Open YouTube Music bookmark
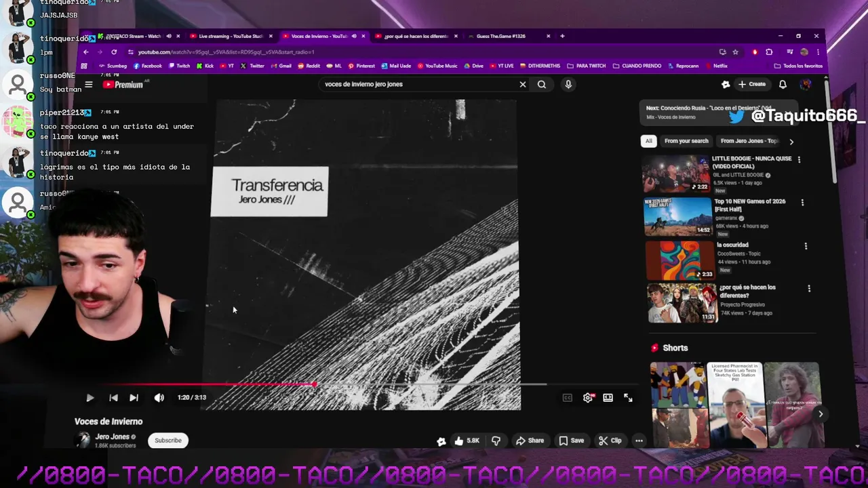868x488 pixels. [437, 66]
